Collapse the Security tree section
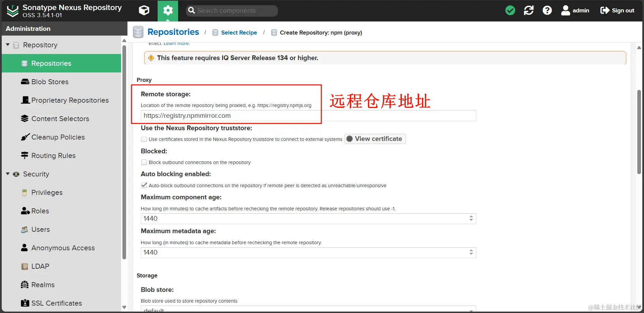The height and width of the screenshot is (313, 644). click(x=8, y=174)
